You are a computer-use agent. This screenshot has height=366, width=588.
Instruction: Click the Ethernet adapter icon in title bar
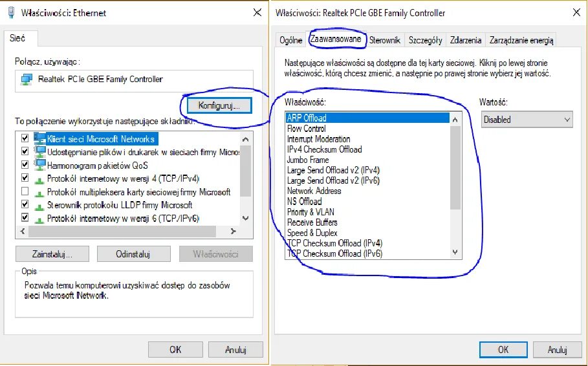[x=12, y=12]
